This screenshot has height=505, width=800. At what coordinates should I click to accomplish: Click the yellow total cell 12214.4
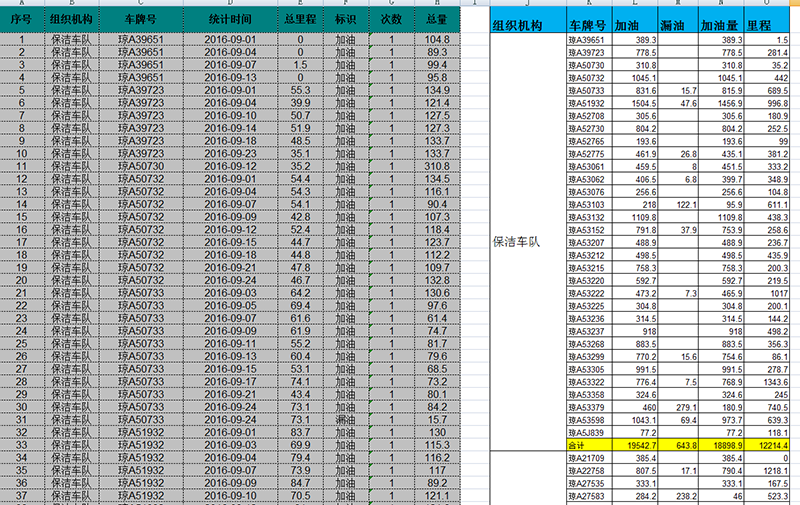coord(773,444)
